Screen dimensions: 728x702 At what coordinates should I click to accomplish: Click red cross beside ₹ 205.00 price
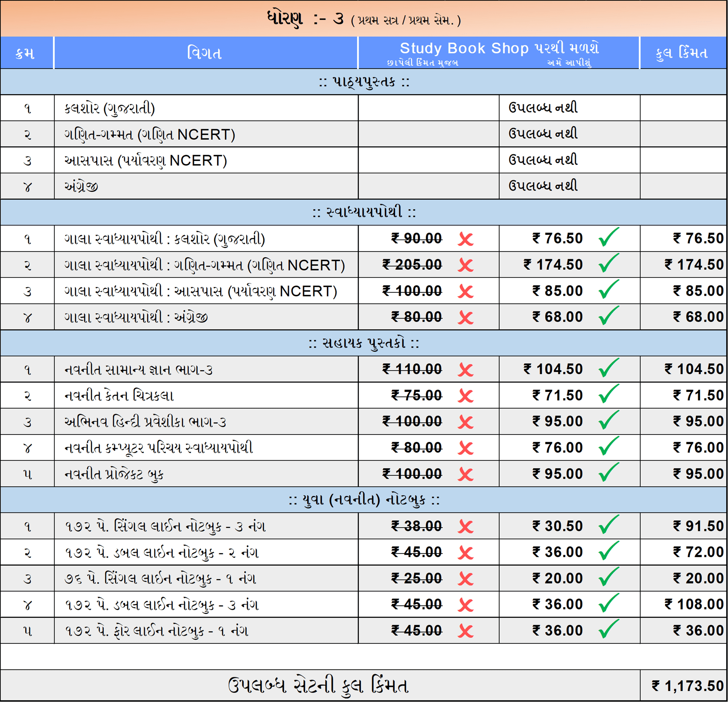465,265
